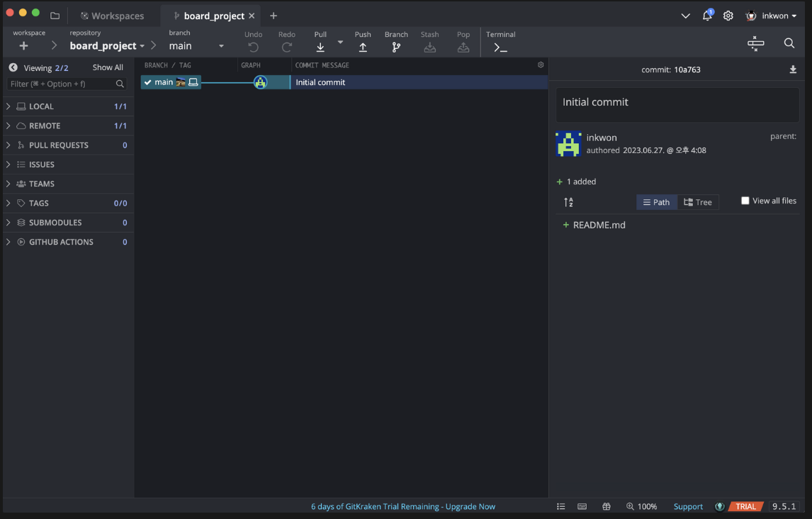Open the tab list chevron

tap(686, 16)
